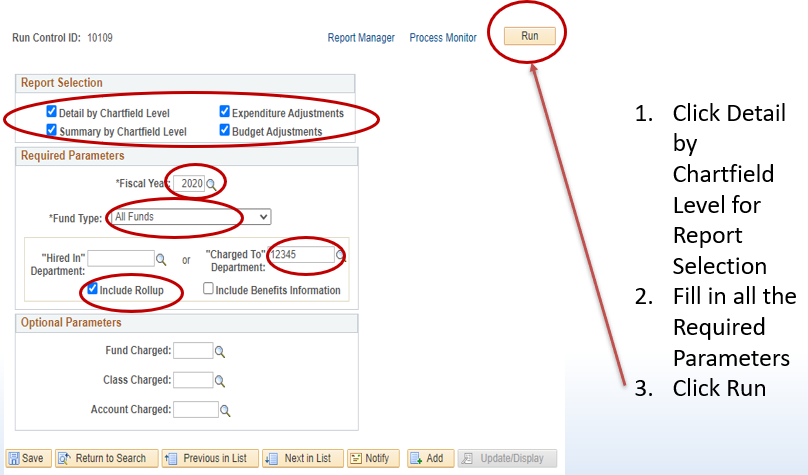Toggle Summary by Chartfield Level checkbox
Screen dimensions: 808x475
[x=52, y=130]
